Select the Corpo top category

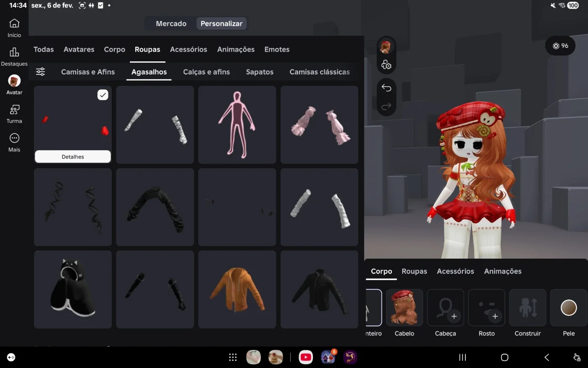[x=115, y=49]
